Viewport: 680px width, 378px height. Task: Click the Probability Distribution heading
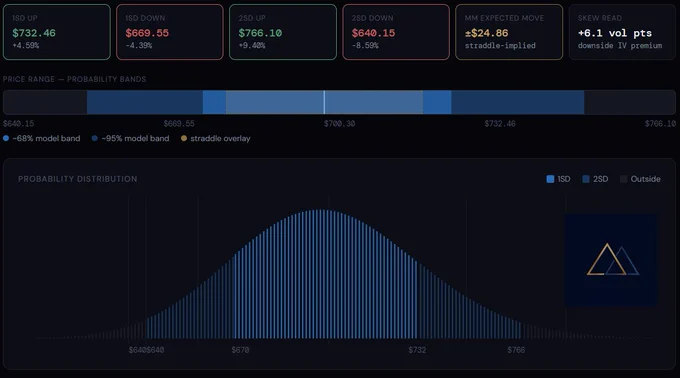click(78, 179)
